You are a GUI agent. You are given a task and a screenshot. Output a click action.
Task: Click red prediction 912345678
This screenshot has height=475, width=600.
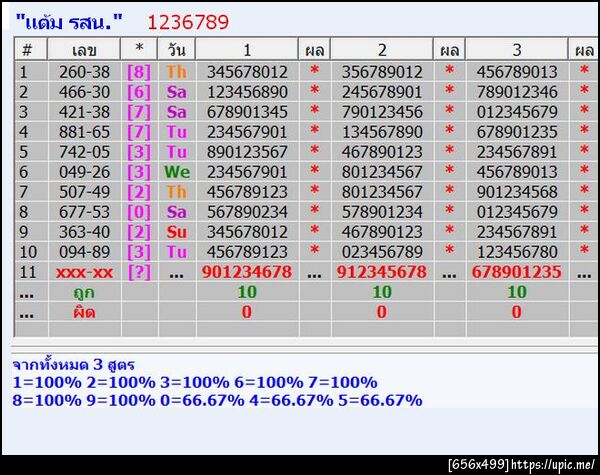[x=382, y=272]
